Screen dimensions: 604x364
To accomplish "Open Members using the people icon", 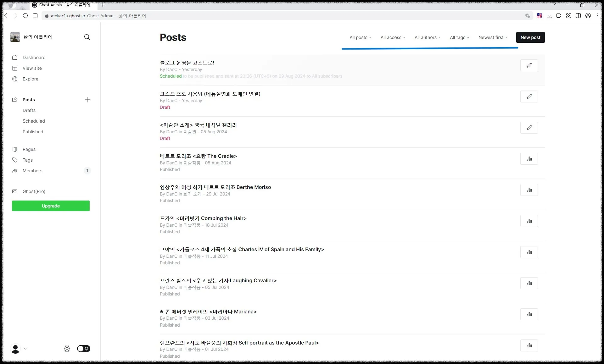I will (15, 171).
